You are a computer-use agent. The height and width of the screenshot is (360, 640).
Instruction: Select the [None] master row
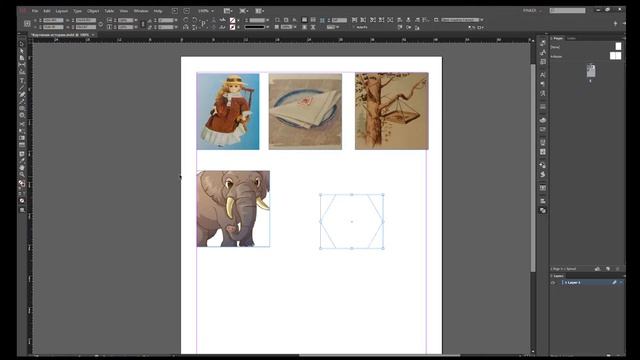pyautogui.click(x=586, y=47)
